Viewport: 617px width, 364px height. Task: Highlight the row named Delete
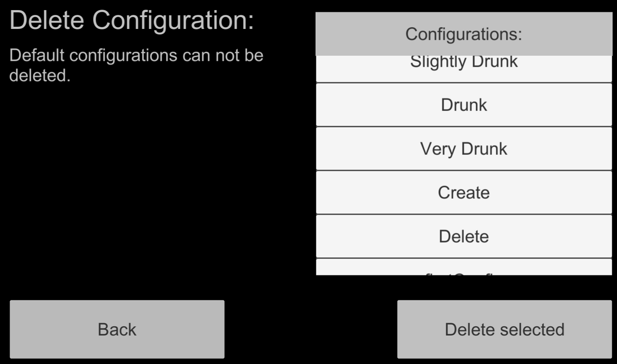(x=464, y=236)
